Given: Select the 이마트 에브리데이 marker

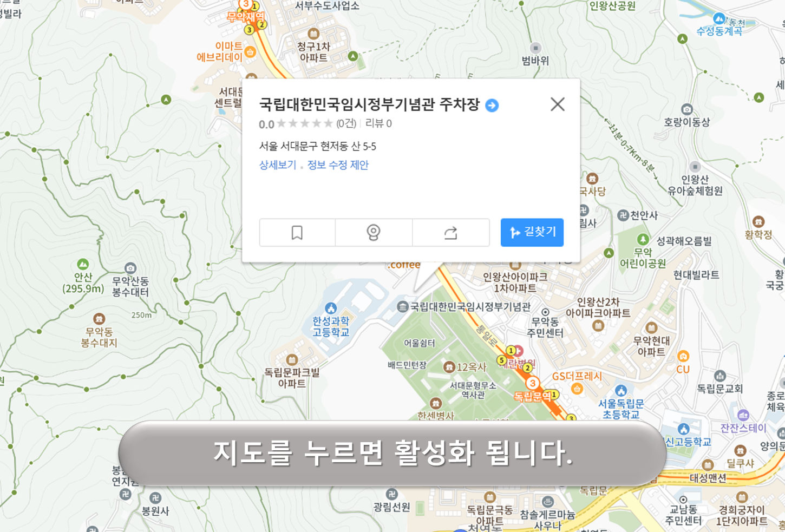Looking at the screenshot, I should tap(250, 52).
